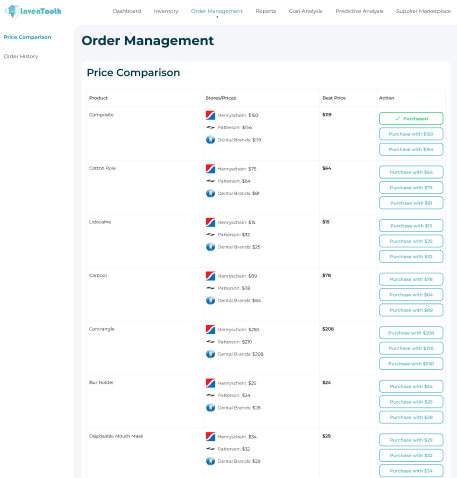Click Henryschein logo in Lidocaine row
The image size is (457, 478).
210,222
